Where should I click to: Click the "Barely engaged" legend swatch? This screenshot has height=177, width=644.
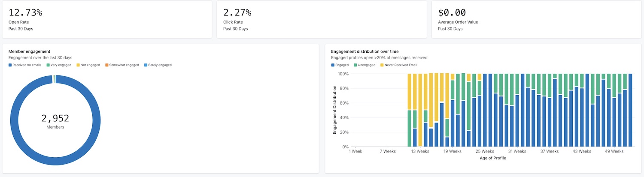point(145,65)
